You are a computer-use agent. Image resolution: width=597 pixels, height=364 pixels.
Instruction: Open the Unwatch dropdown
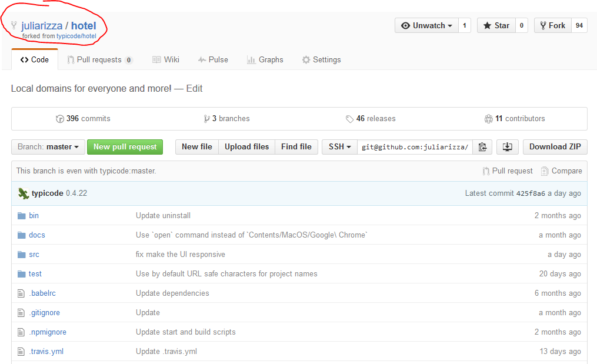coord(426,25)
